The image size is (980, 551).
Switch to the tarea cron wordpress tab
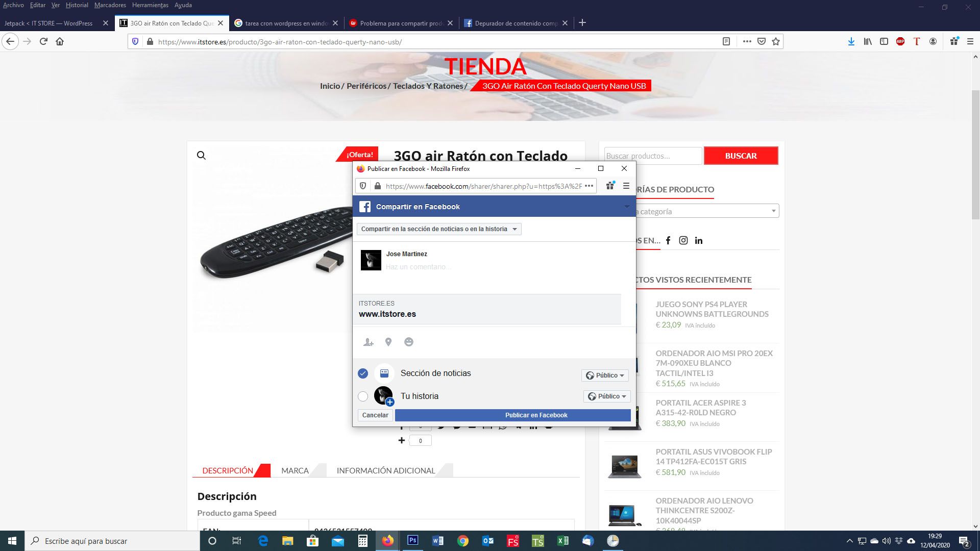coord(286,23)
